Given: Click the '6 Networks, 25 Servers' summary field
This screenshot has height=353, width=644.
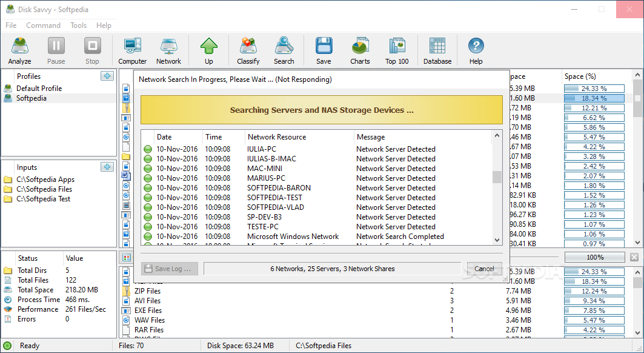Looking at the screenshot, I should pyautogui.click(x=332, y=269).
